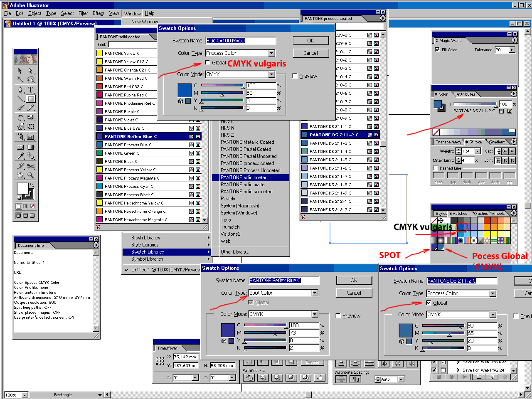Screen dimensions: 532x399
Task: Click the tint slider in the Color panel
Action: [475, 104]
